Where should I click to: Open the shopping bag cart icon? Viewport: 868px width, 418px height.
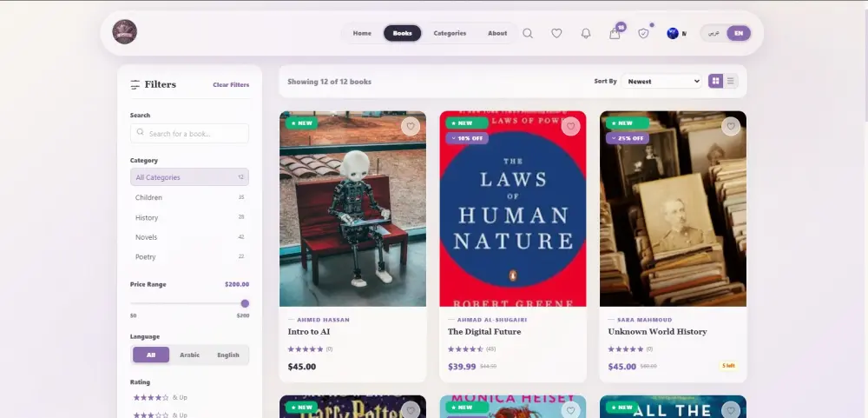point(615,34)
